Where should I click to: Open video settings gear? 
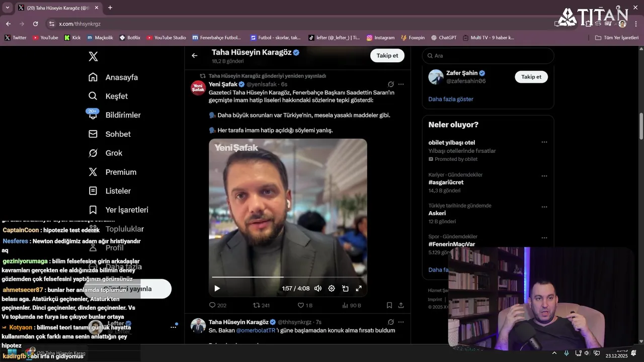(332, 288)
